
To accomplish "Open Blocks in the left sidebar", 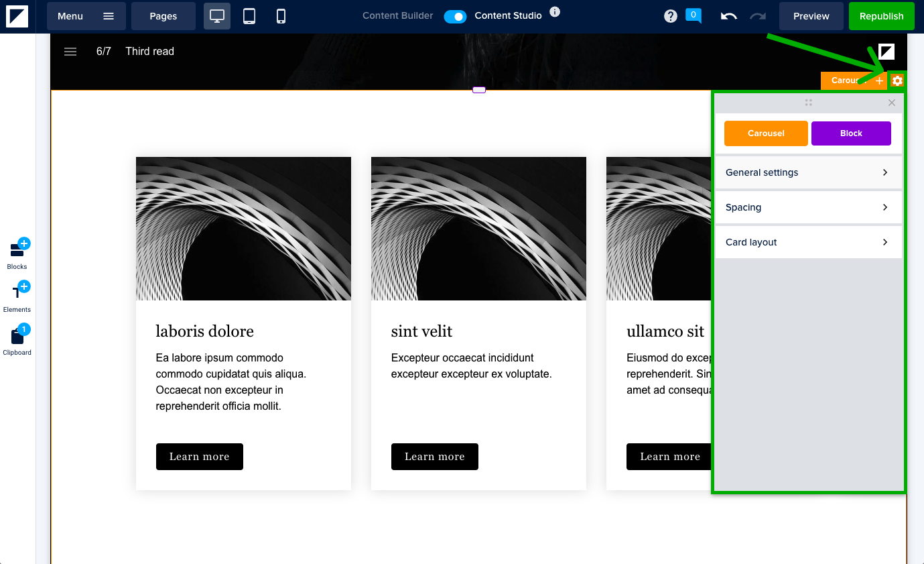I will click(17, 254).
